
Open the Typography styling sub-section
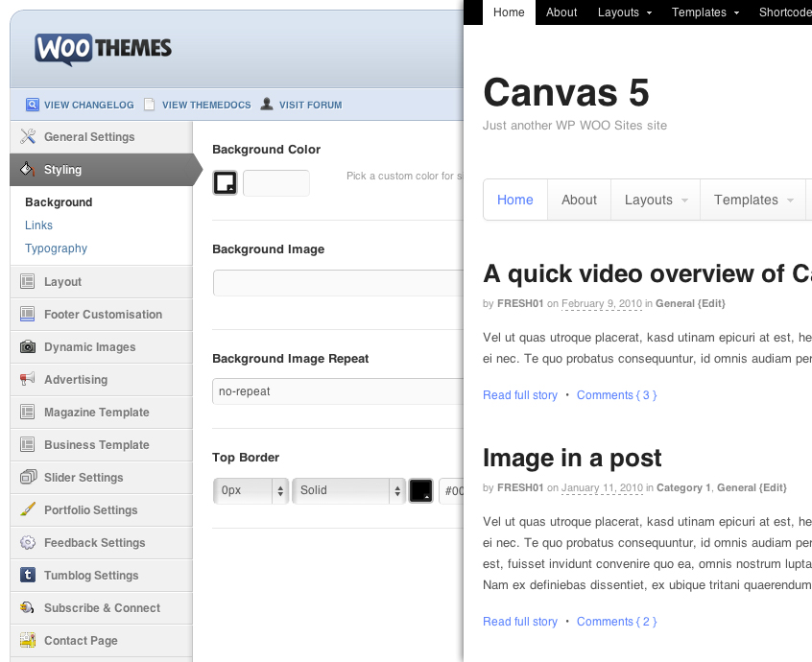coord(56,248)
